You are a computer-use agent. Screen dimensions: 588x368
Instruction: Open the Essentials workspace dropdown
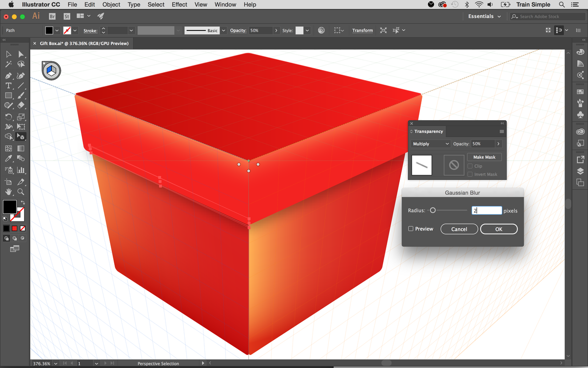coord(483,16)
